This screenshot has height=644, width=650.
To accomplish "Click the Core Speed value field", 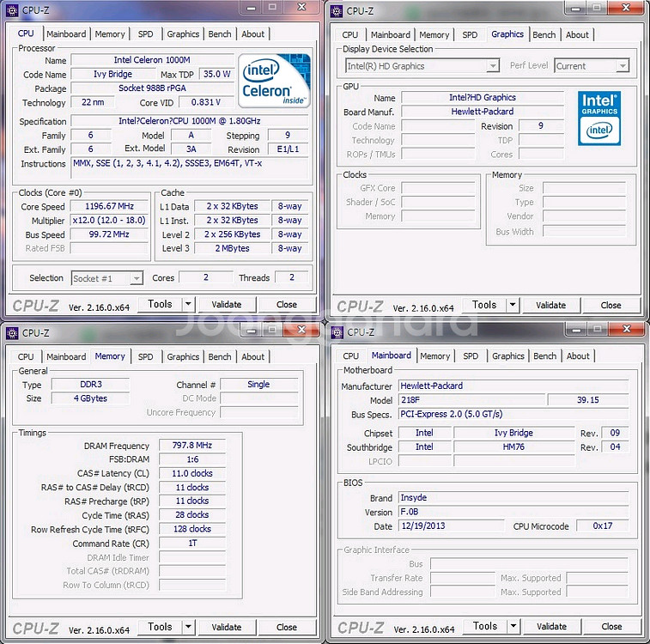I will coord(109,207).
